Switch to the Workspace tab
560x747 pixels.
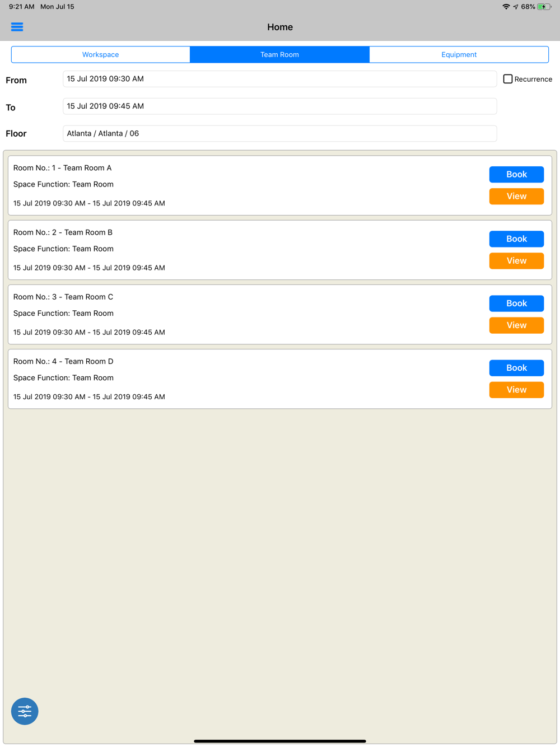tap(101, 54)
